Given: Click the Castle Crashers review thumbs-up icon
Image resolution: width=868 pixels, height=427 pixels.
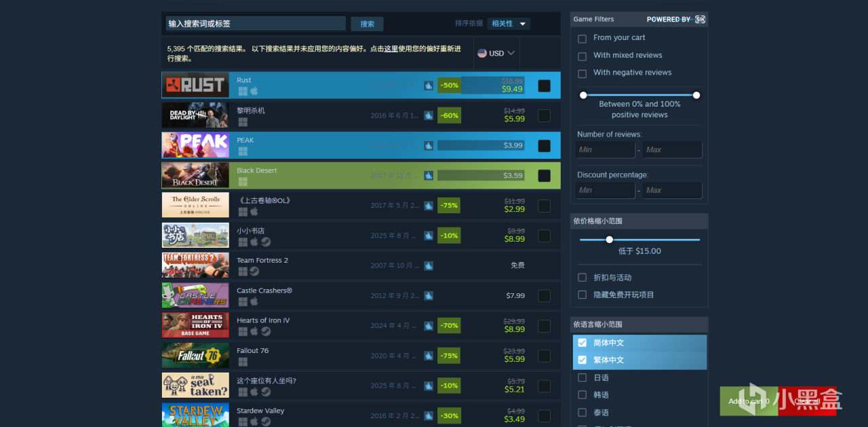Looking at the screenshot, I should pyautogui.click(x=429, y=295).
